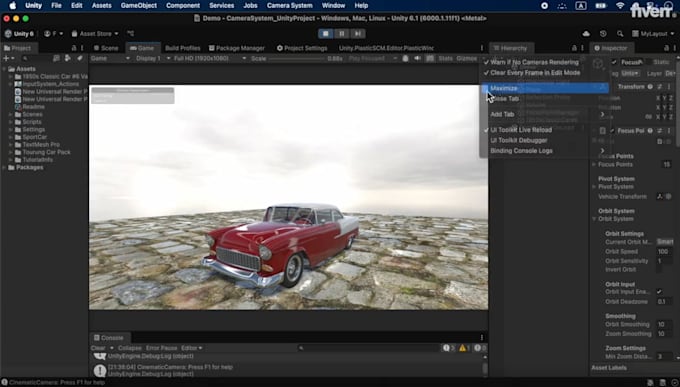Open the Apple menu

click(13, 6)
